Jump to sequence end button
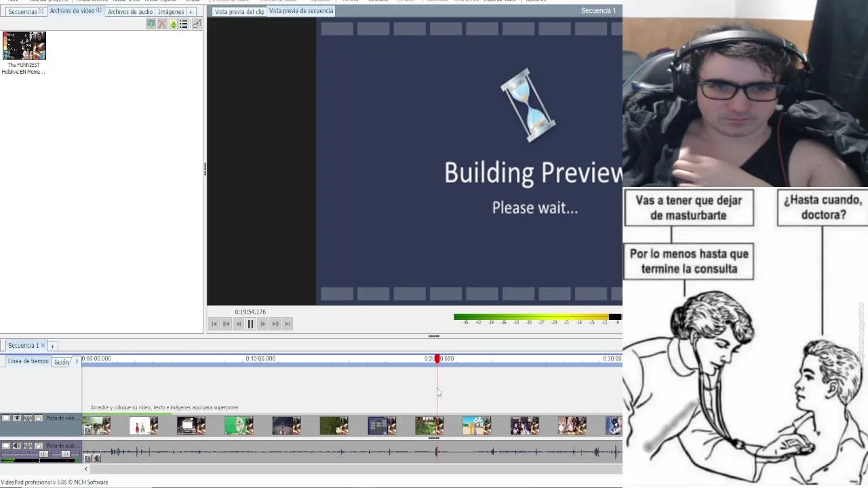 click(x=287, y=324)
